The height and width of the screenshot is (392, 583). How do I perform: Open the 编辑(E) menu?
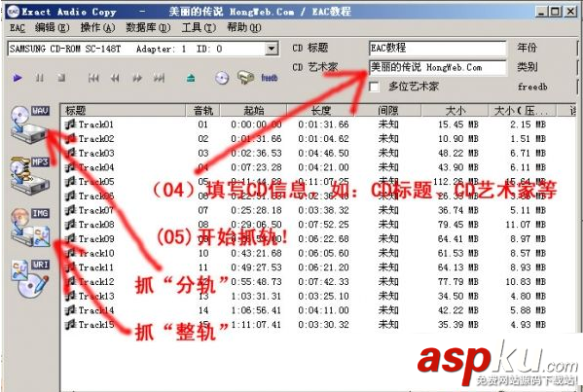(x=52, y=28)
